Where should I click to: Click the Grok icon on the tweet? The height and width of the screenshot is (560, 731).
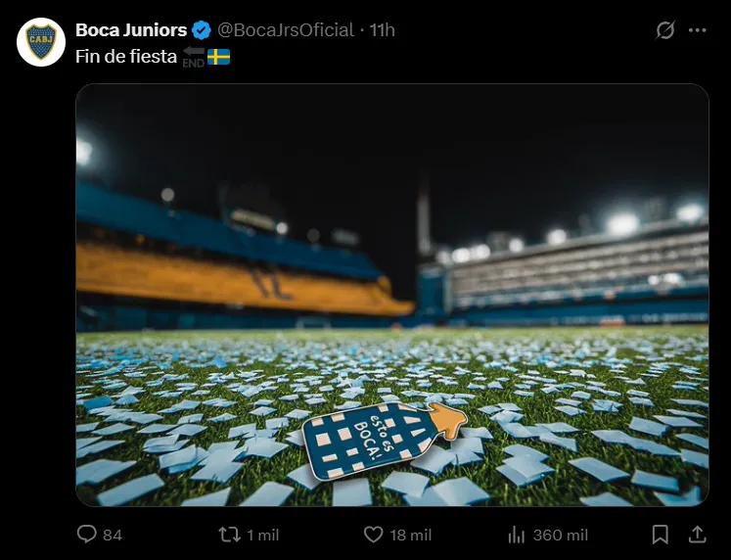(x=664, y=30)
